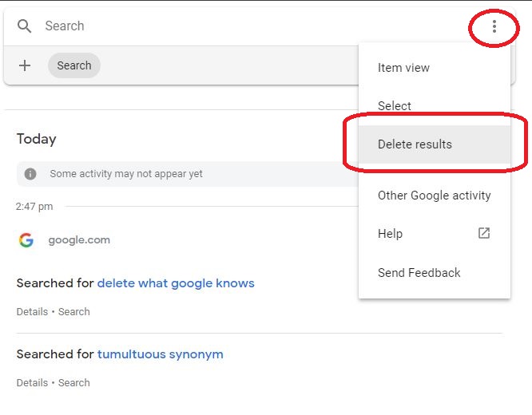Open the three-dot more options menu
Viewport: 532px width, 415px height.
[x=494, y=26]
